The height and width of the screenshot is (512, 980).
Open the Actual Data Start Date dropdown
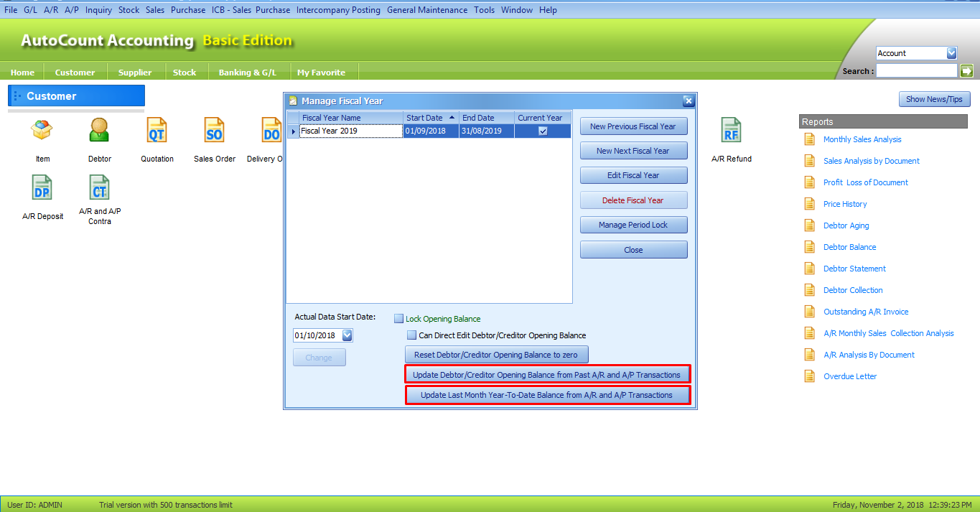347,335
